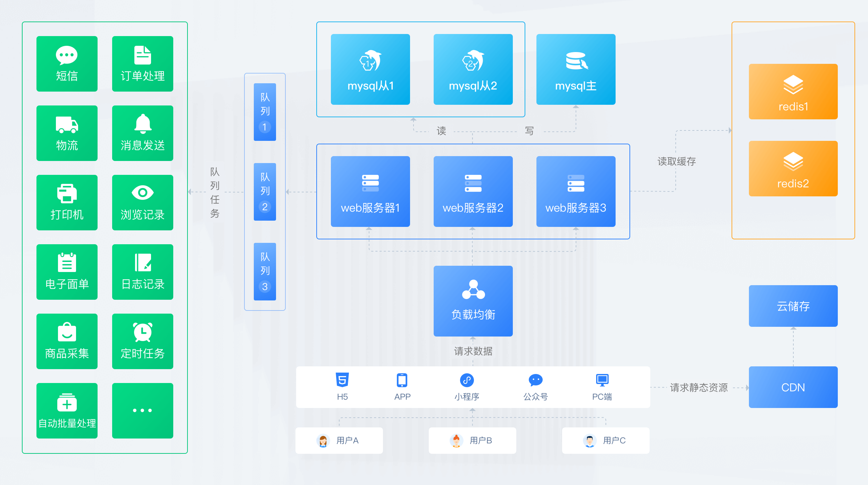Image resolution: width=868 pixels, height=485 pixels.
Task: Select the 物流 truck icon tile
Action: 67,133
